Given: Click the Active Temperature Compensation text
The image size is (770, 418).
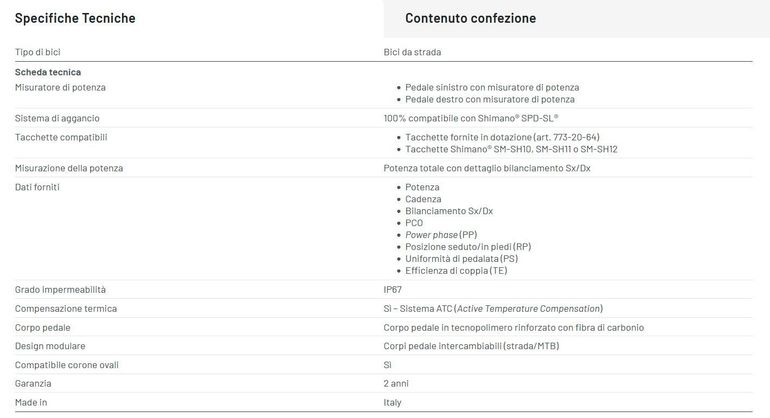Looking at the screenshot, I should pos(529,309).
